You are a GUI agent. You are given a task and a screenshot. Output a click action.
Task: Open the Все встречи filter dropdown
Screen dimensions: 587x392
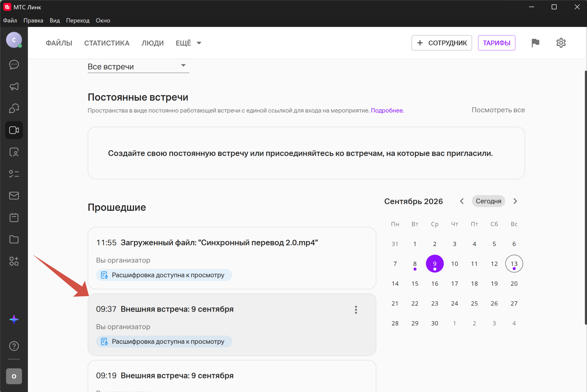coord(138,66)
